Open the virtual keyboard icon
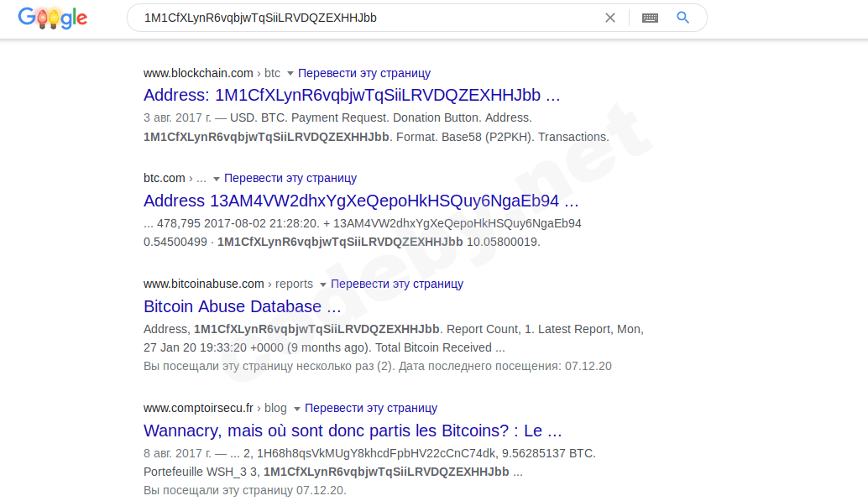 coord(650,17)
